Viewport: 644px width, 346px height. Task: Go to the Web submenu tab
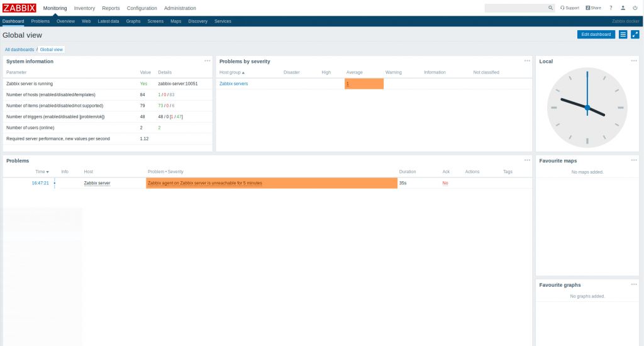pyautogui.click(x=86, y=21)
